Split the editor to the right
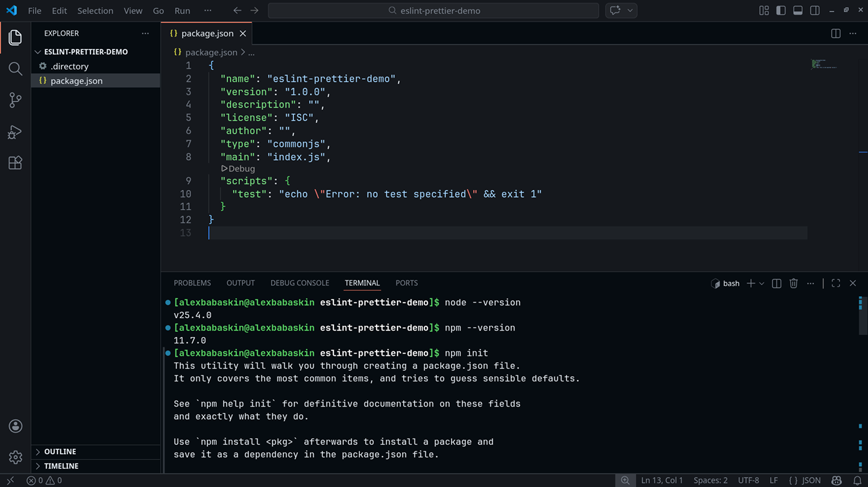 pyautogui.click(x=835, y=34)
